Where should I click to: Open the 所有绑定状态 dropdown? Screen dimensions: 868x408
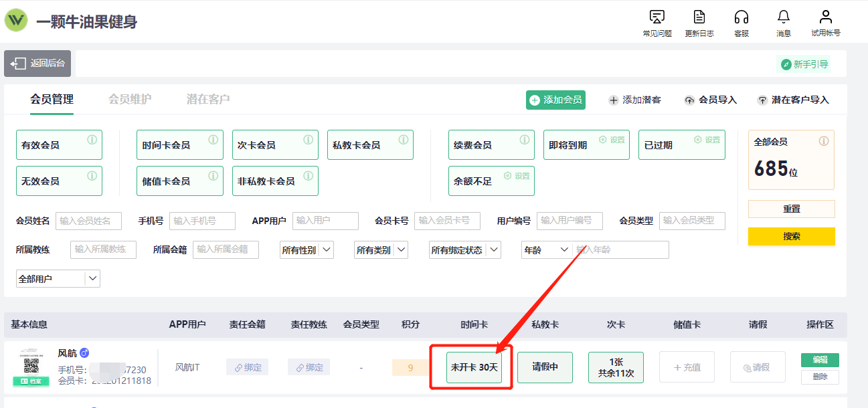[x=465, y=250]
